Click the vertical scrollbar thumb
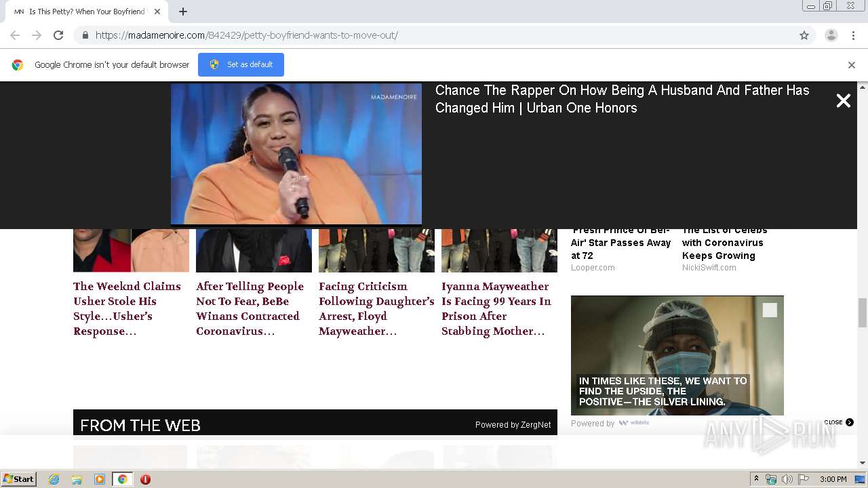 point(863,312)
